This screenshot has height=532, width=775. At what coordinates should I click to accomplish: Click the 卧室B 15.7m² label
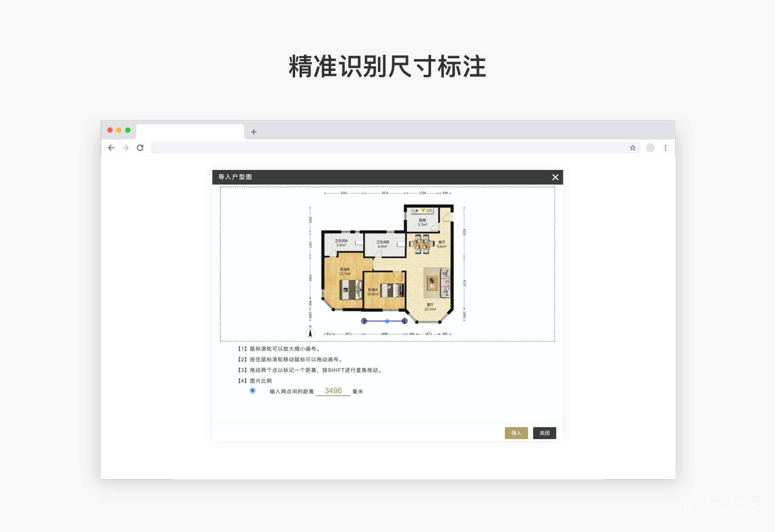click(x=345, y=271)
